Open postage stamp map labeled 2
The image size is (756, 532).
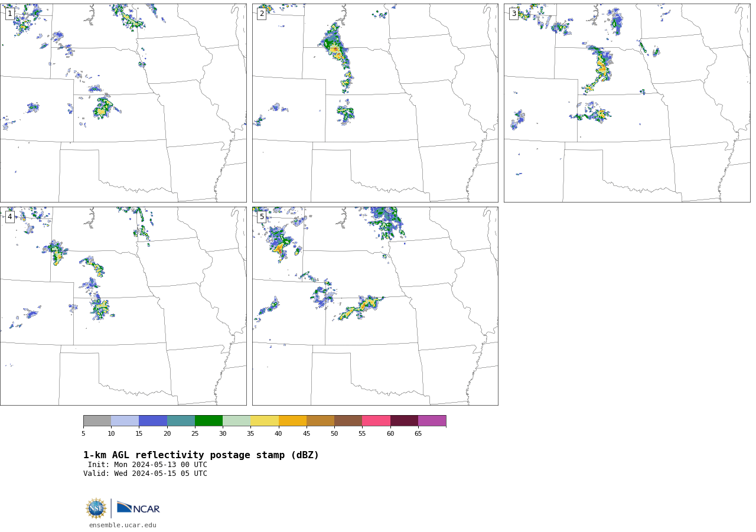pos(375,103)
